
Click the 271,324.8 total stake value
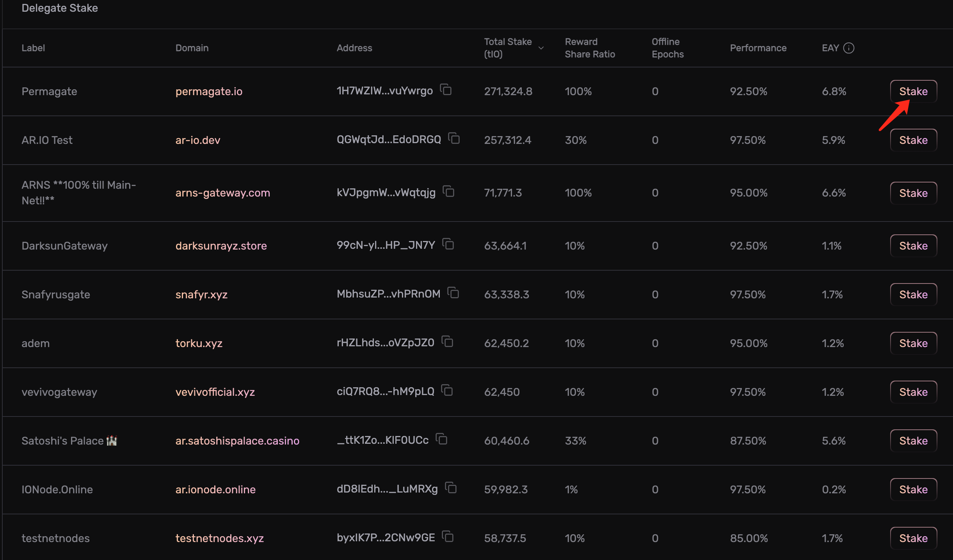tap(508, 91)
